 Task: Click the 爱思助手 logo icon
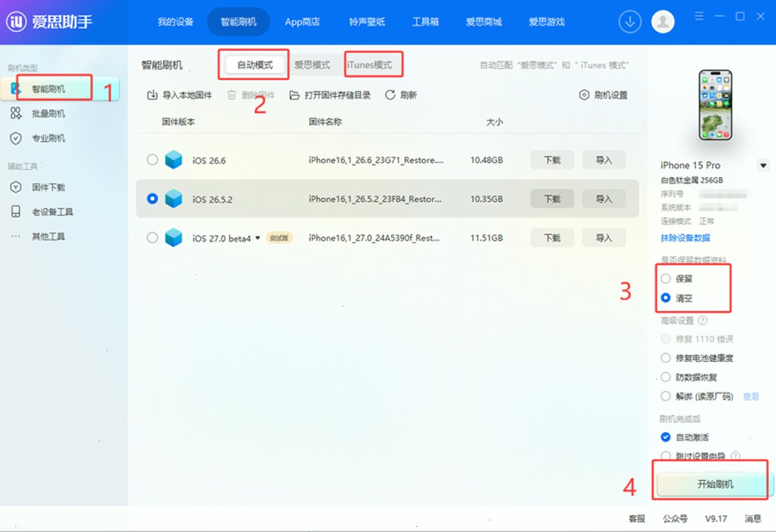coord(16,21)
